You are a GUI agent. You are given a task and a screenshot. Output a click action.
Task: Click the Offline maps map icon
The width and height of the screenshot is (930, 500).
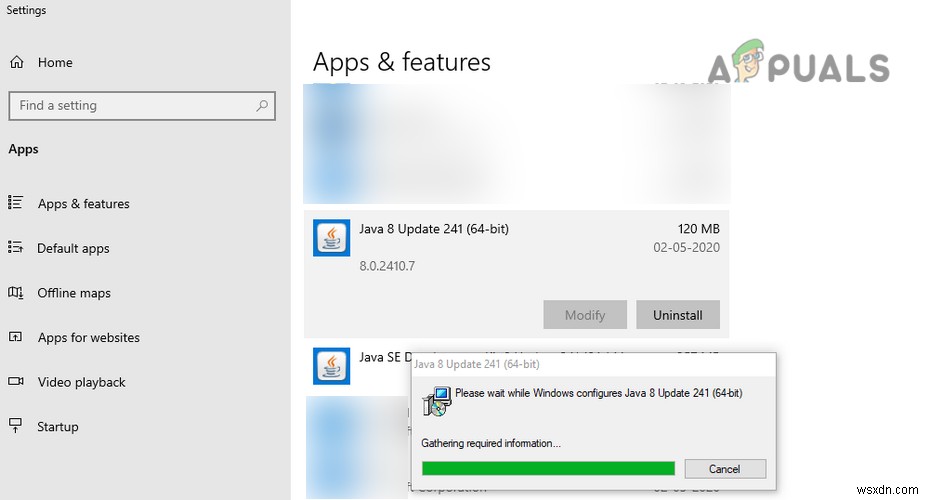coord(16,292)
